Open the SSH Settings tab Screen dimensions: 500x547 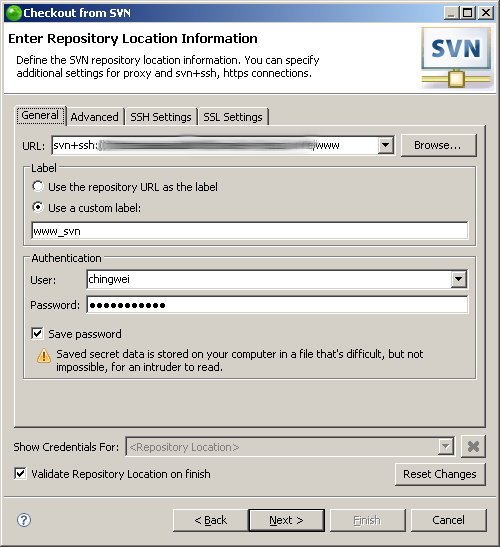click(x=161, y=117)
